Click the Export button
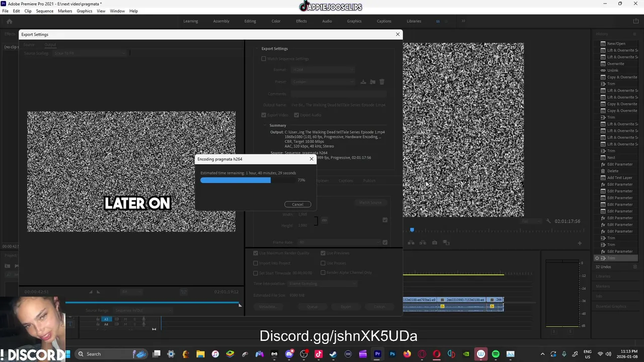The height and width of the screenshot is (362, 644). coord(346,307)
